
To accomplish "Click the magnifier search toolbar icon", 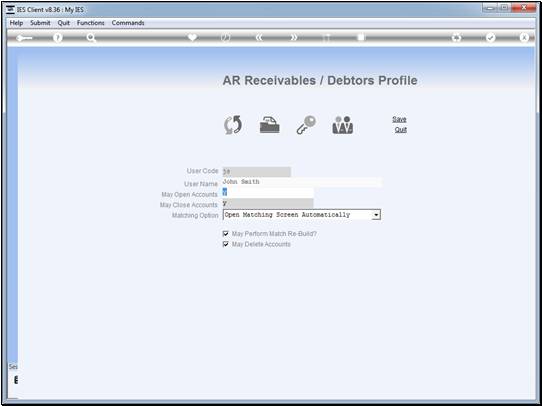I will pyautogui.click(x=91, y=37).
